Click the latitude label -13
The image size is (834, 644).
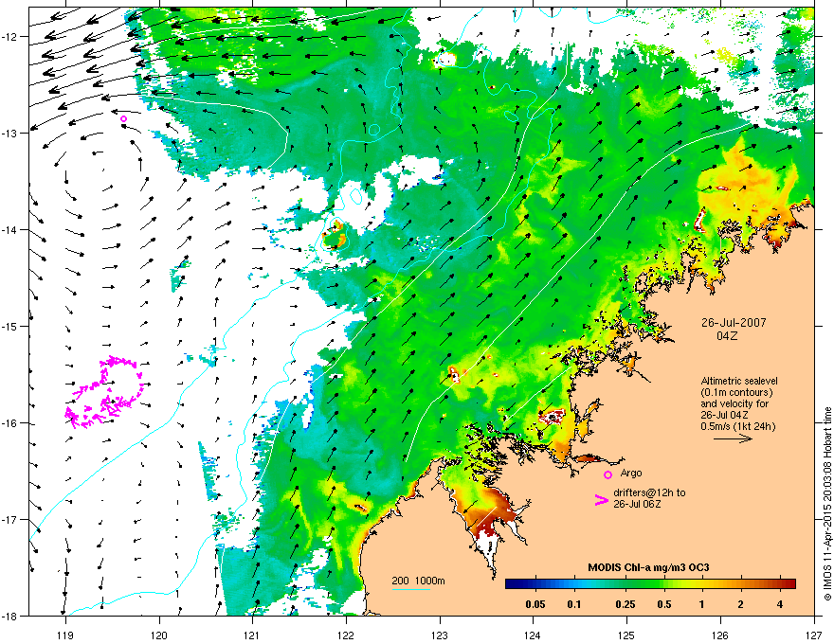pyautogui.click(x=9, y=134)
